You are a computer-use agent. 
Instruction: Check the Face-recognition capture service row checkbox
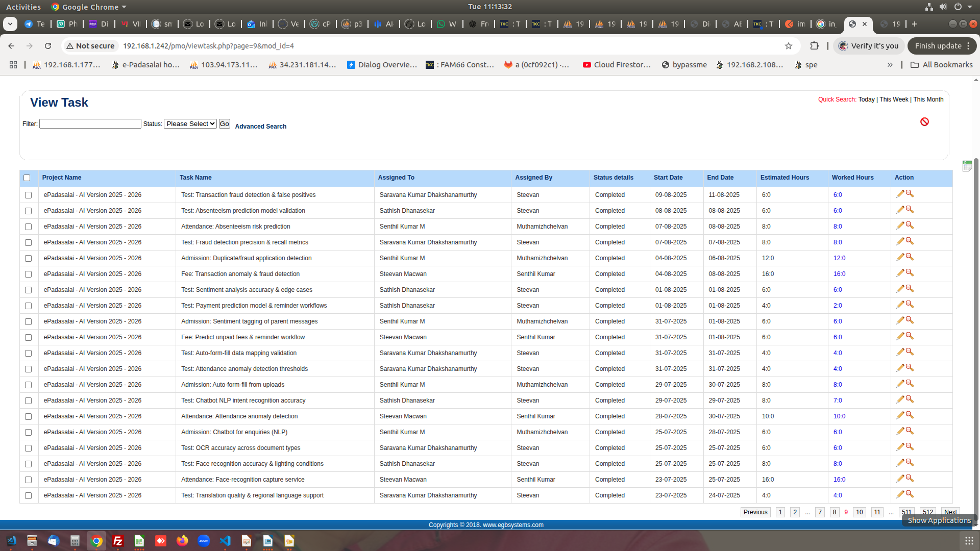tap(29, 480)
